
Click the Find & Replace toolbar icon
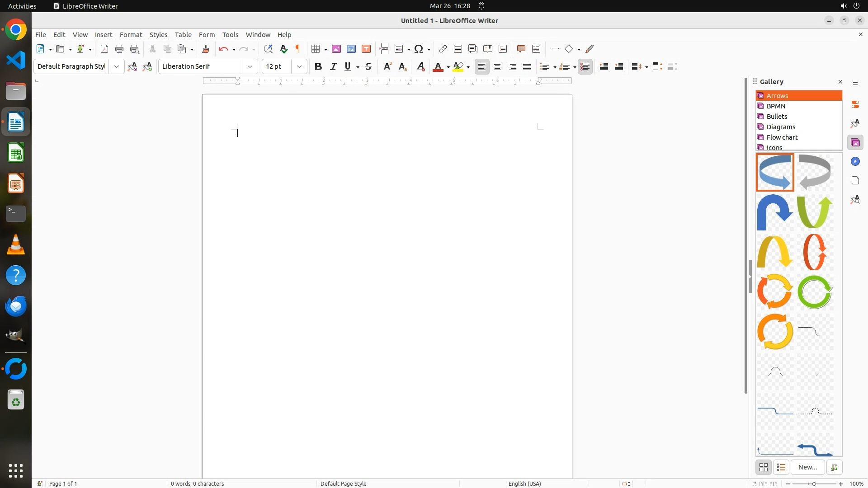click(x=268, y=49)
